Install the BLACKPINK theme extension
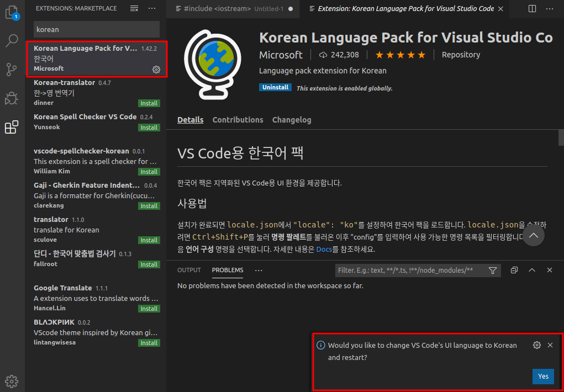This screenshot has width=564, height=392. [x=149, y=343]
